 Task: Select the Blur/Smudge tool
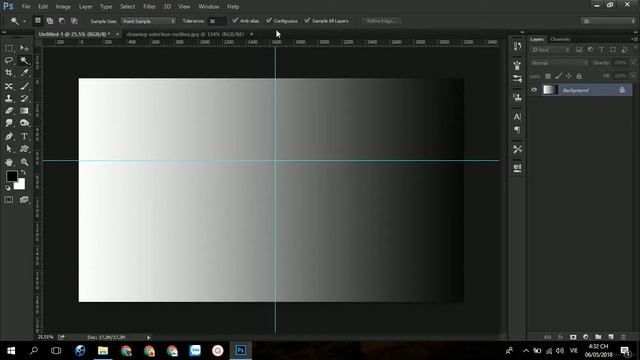coord(9,123)
